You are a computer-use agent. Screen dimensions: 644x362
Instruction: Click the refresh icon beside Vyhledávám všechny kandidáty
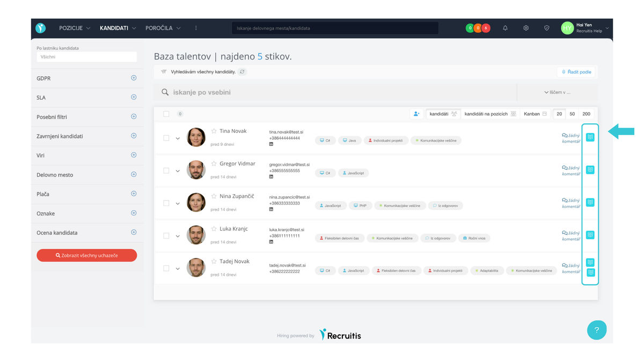click(242, 71)
